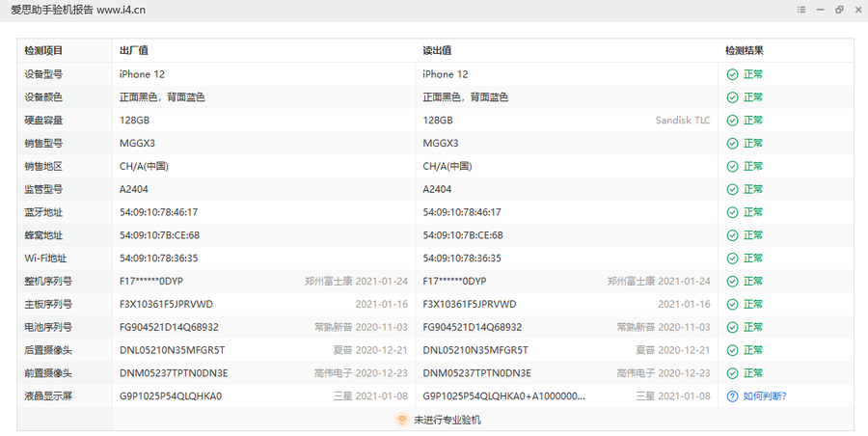Select the 整机序列号 row label
Image resolution: width=868 pixels, height=436 pixels.
tap(48, 282)
